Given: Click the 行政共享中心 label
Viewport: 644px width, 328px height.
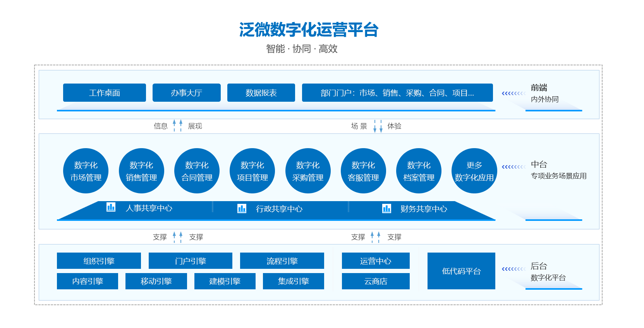Looking at the screenshot, I should click(x=279, y=209).
